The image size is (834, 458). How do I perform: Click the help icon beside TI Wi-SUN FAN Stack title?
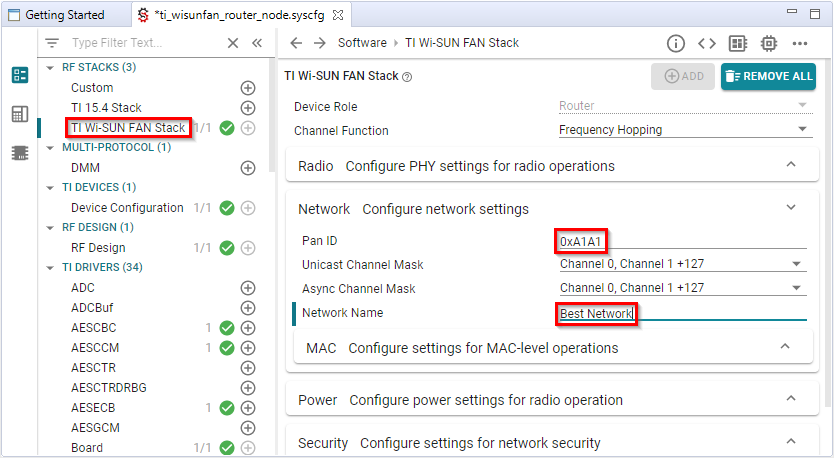coord(407,77)
